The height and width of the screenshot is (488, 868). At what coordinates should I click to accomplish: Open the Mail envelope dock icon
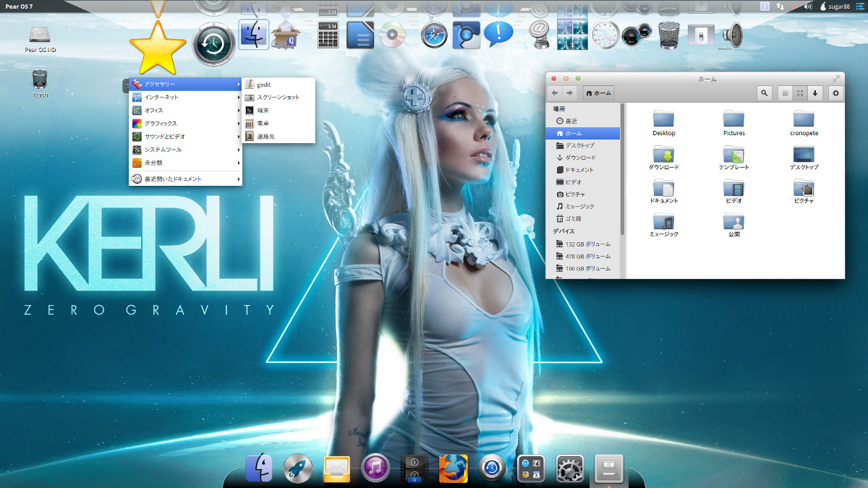click(336, 468)
